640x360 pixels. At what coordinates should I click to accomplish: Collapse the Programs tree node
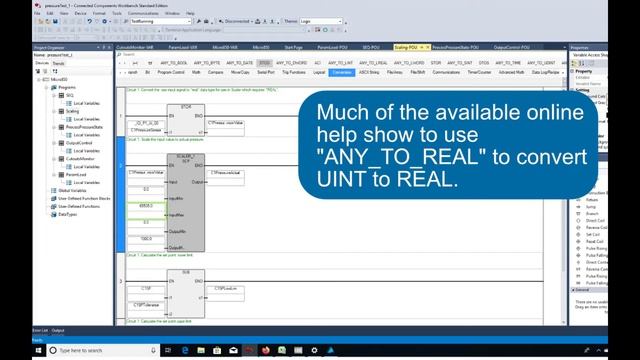coord(47,87)
